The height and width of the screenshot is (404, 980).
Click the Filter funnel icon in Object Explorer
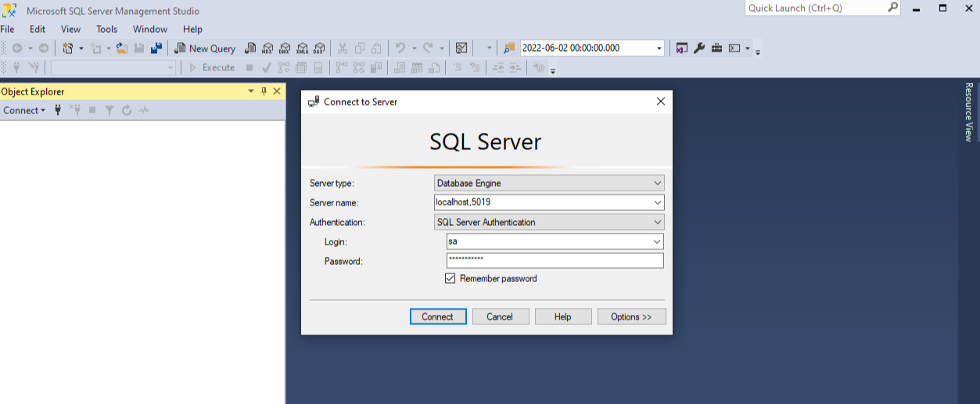point(109,110)
